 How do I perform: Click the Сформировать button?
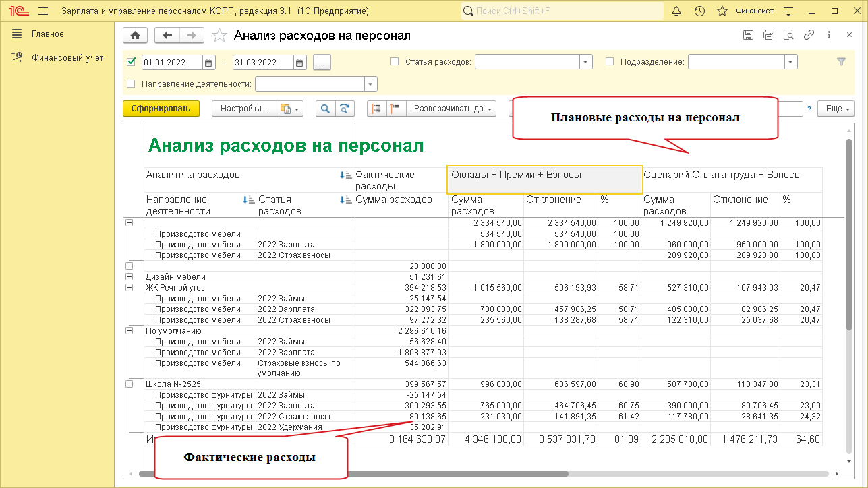coord(161,109)
